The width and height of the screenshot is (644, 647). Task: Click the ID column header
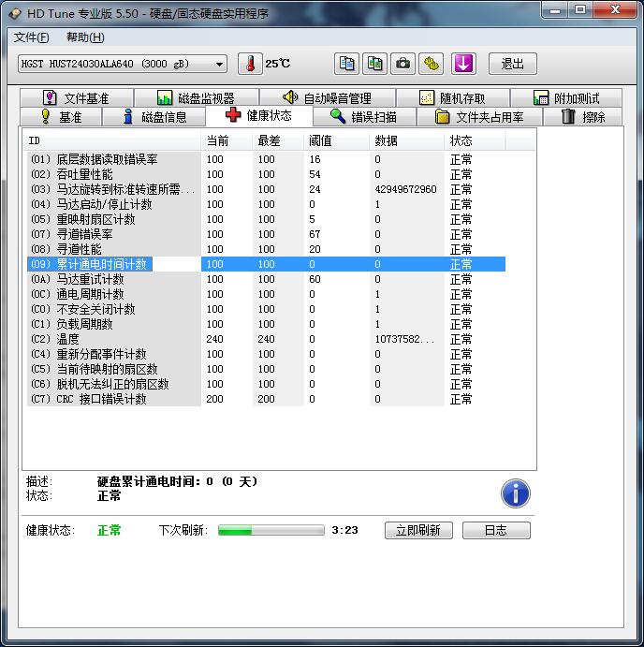pos(111,140)
